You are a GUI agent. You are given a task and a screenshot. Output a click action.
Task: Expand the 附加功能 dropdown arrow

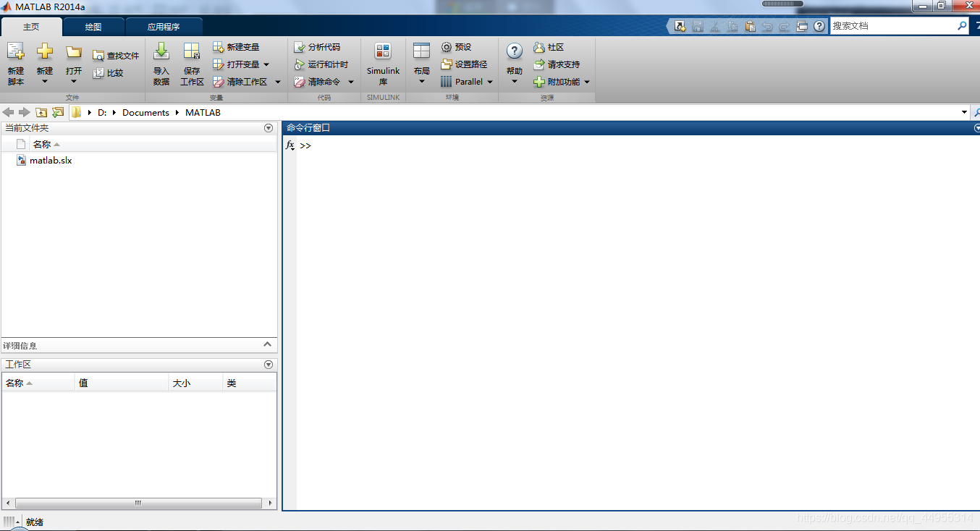587,82
